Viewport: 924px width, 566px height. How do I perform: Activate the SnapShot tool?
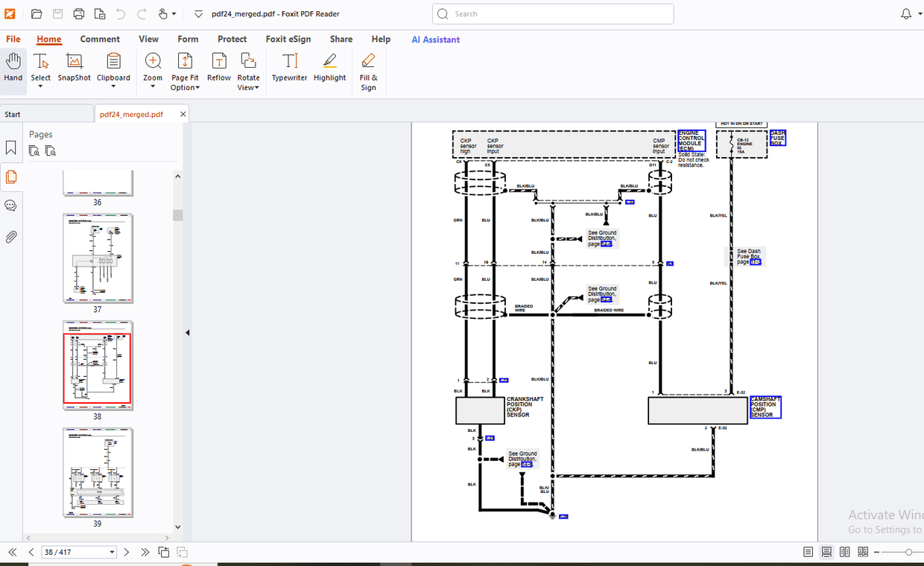coord(74,67)
